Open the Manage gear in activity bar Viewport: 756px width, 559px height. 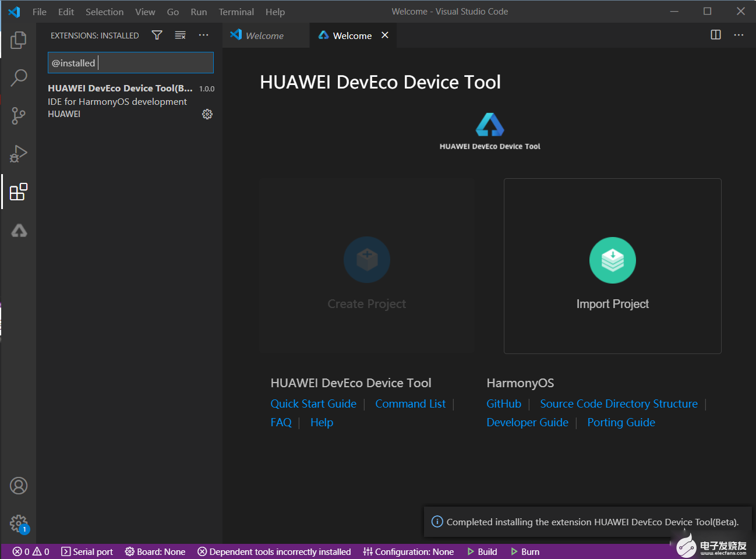click(x=19, y=523)
